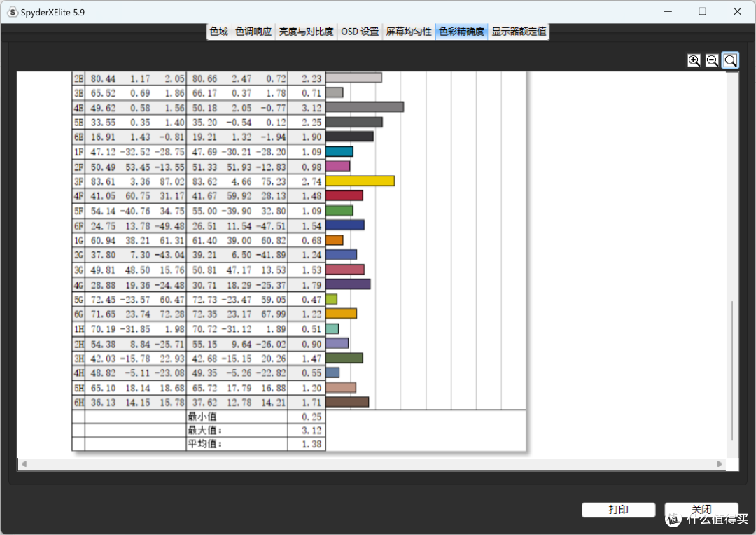This screenshot has width=756, height=535.
Task: Click the gray 4E color bar
Action: (365, 106)
